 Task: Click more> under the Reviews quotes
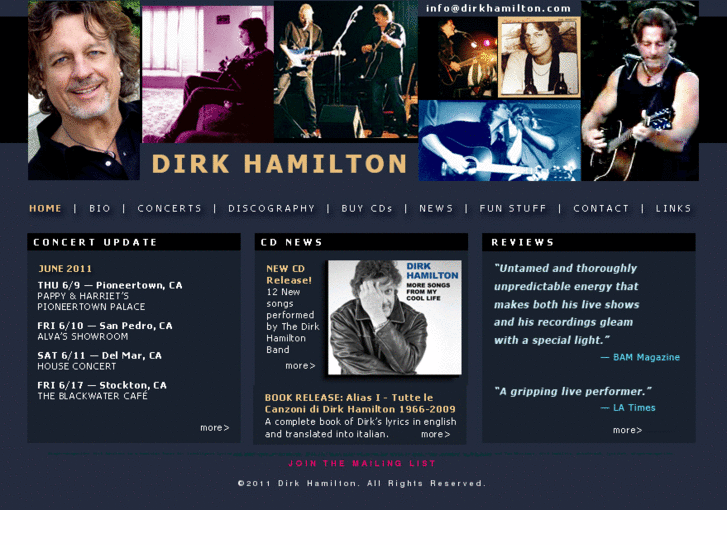click(x=627, y=430)
